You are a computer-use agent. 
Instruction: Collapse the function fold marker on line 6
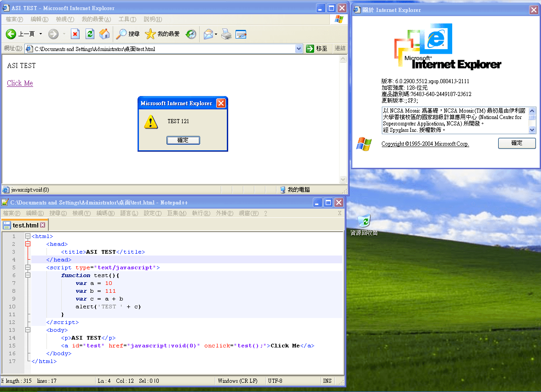point(28,275)
